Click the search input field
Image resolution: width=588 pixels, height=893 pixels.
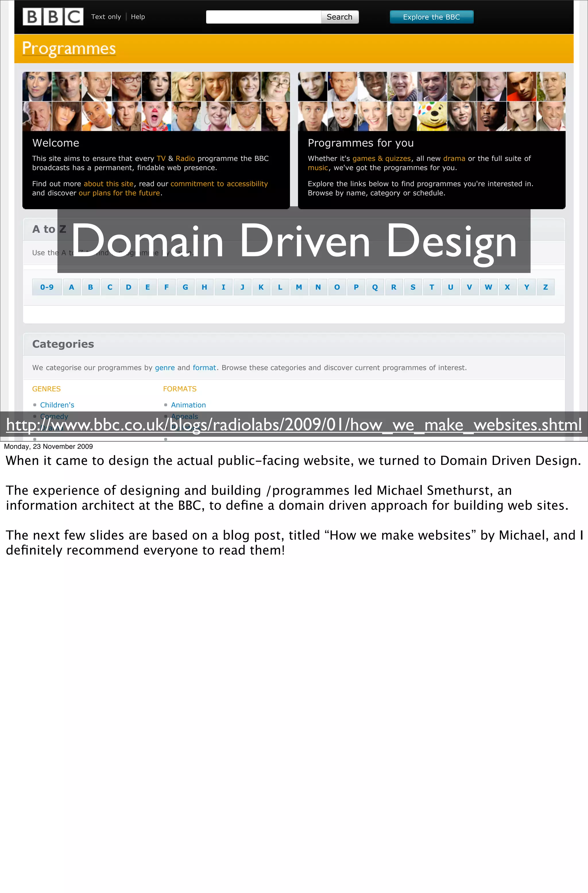(x=263, y=17)
